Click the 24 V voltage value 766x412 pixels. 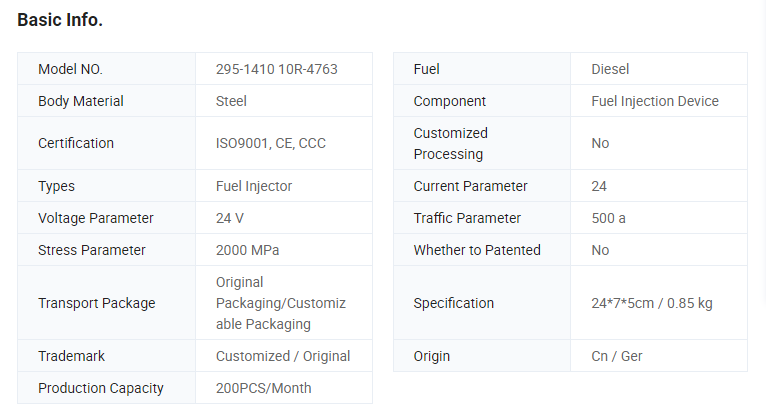click(x=230, y=218)
